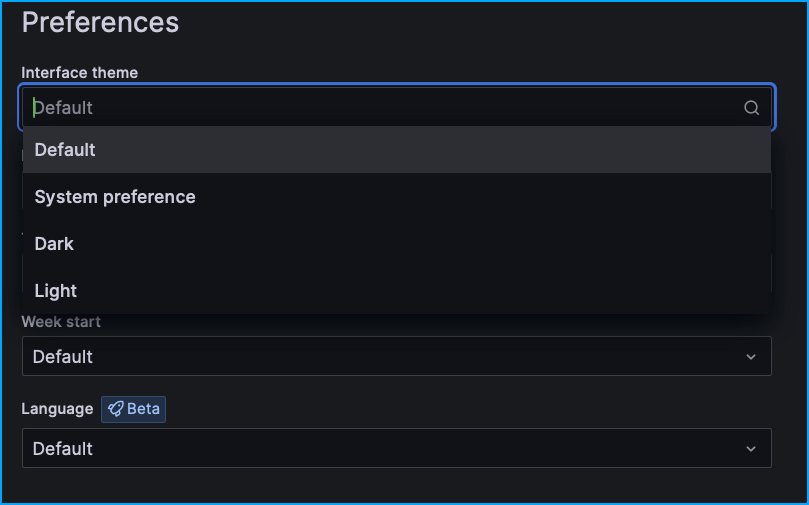Expand the Language dropdown
809x505 pixels.
[396, 449]
